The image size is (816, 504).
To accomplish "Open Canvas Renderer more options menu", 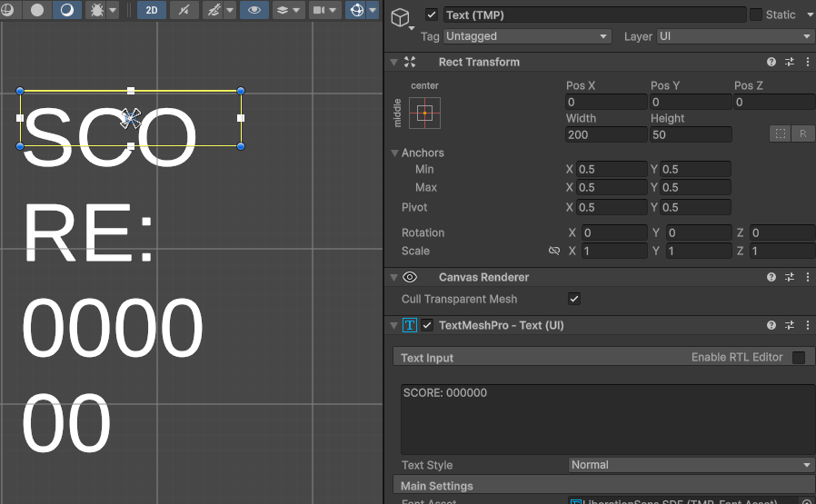I will 808,277.
